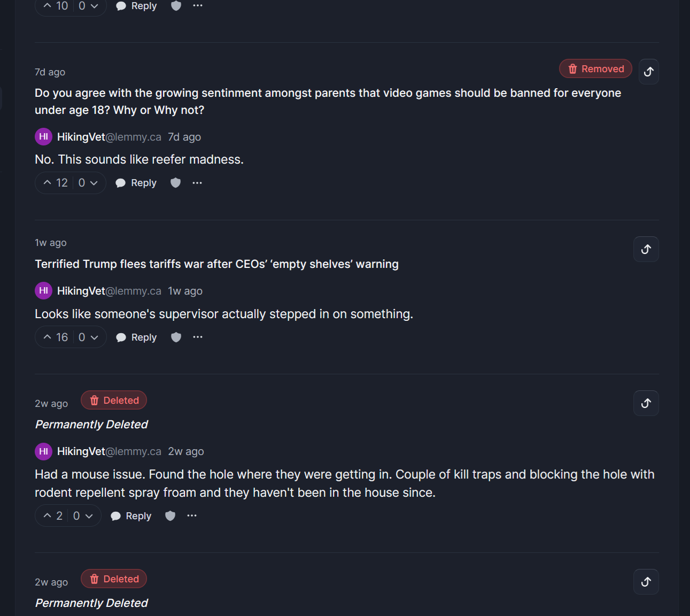
Task: Open moderation shield on the supervisor comment
Action: (x=176, y=337)
